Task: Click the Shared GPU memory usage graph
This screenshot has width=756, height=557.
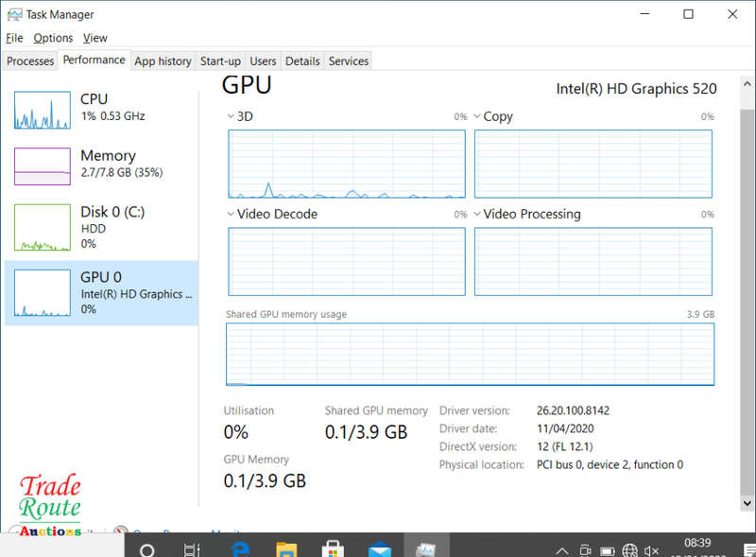Action: pyautogui.click(x=470, y=354)
